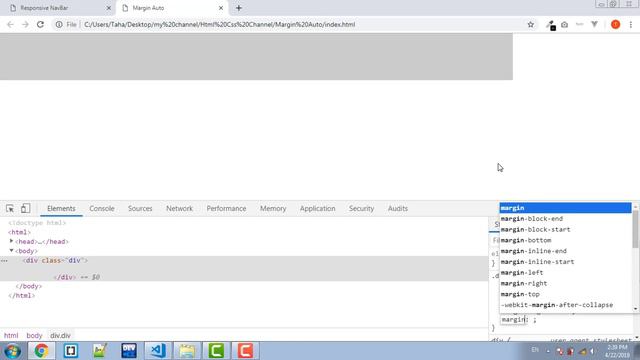Open the Audits tab
The width and height of the screenshot is (640, 360).
point(398,209)
